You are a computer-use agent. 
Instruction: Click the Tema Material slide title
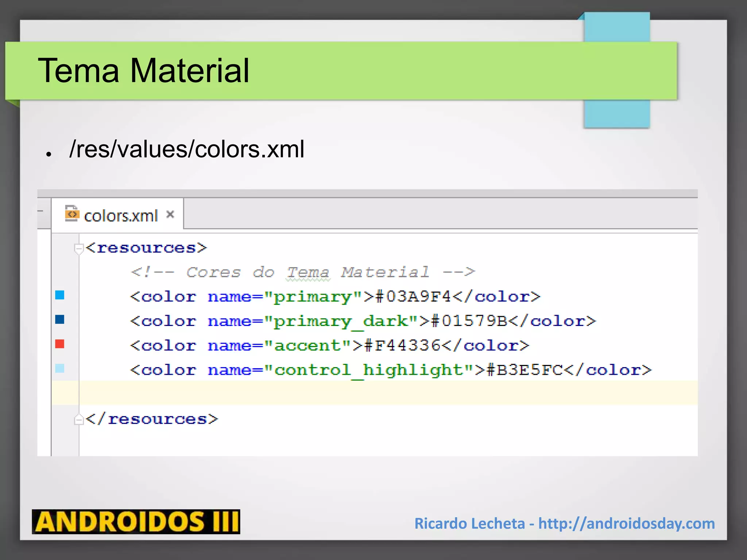pos(144,70)
